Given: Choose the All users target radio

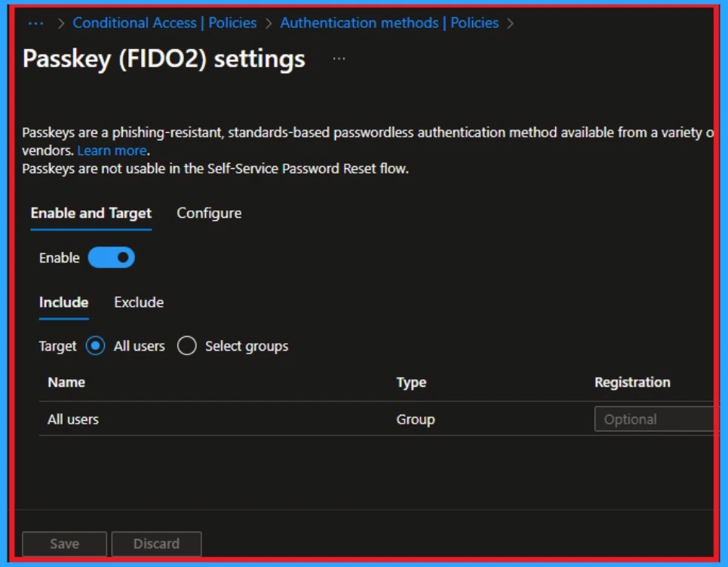Looking at the screenshot, I should (96, 346).
